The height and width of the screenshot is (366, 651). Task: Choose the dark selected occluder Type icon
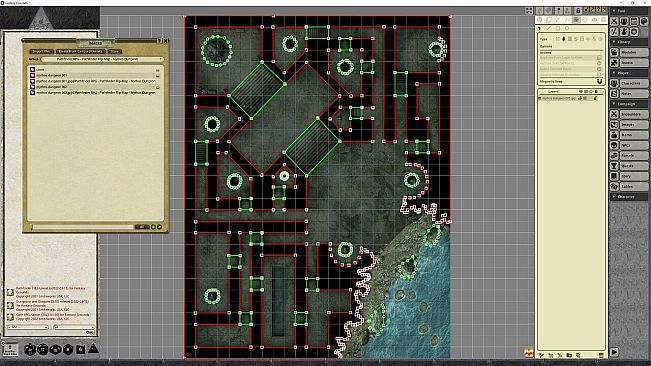pos(563,39)
